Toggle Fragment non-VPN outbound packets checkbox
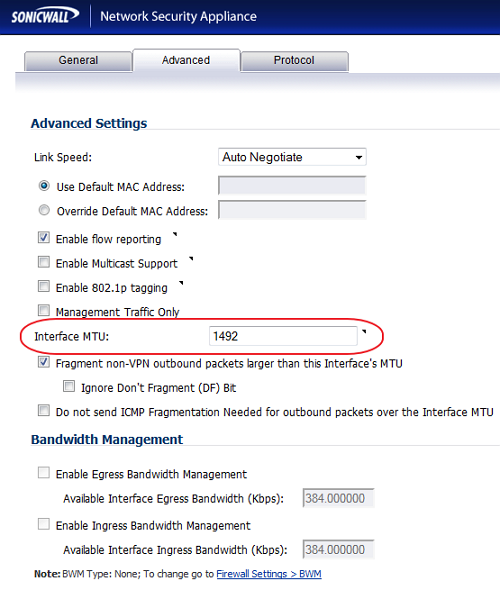The height and width of the screenshot is (608, 500). click(x=44, y=362)
